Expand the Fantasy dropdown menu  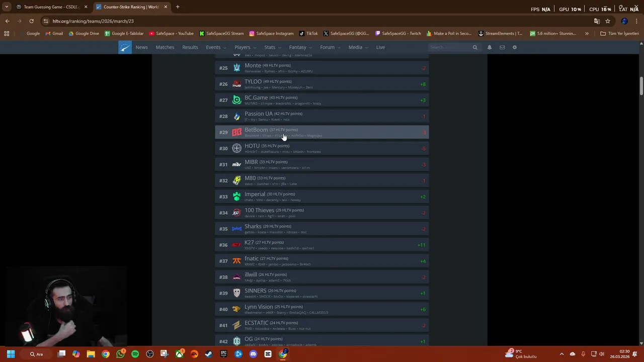point(300,47)
